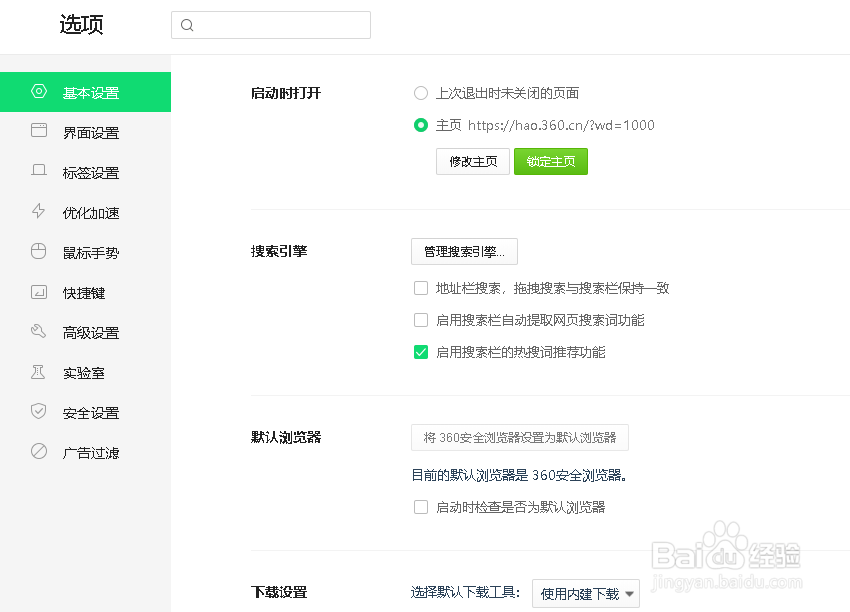The image size is (850, 612).
Task: Open 基本设置 menu item
Action: pos(86,92)
